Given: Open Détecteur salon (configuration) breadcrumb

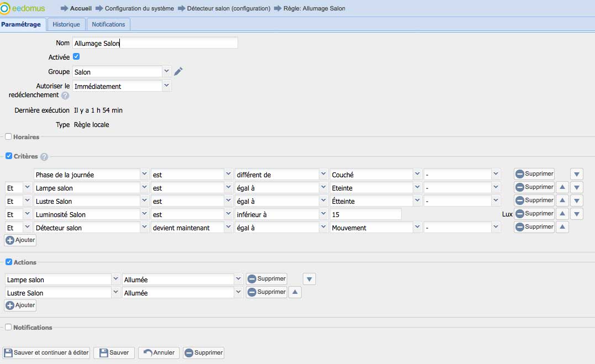Looking at the screenshot, I should point(228,8).
